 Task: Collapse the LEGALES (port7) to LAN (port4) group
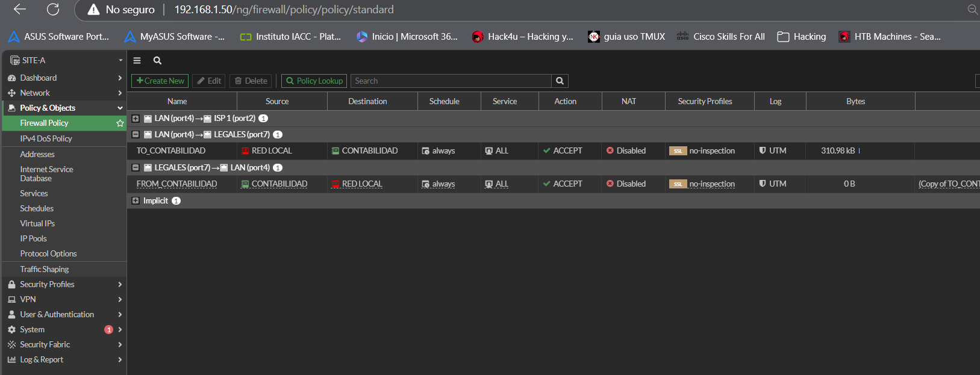(136, 168)
